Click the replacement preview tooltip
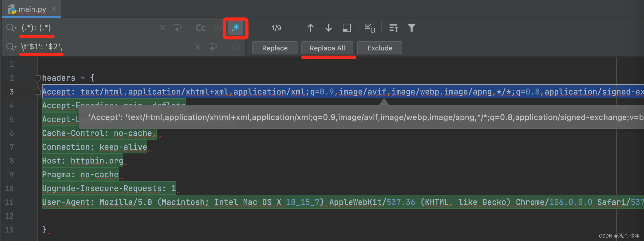The width and height of the screenshot is (644, 241). (x=362, y=117)
